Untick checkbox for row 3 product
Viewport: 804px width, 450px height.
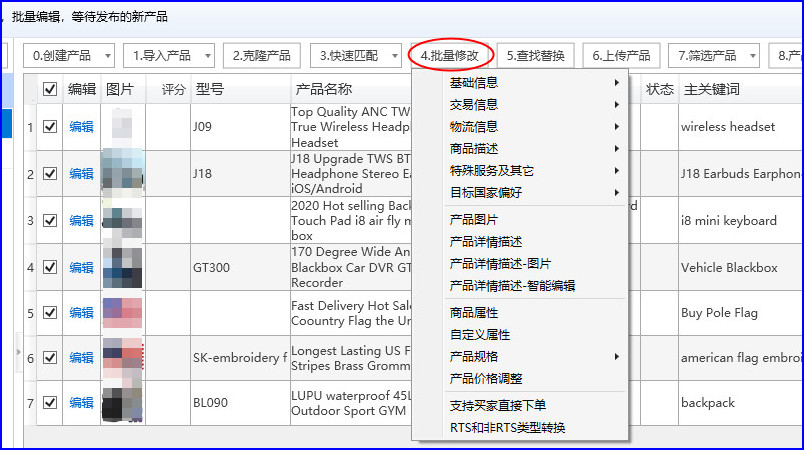(50, 220)
